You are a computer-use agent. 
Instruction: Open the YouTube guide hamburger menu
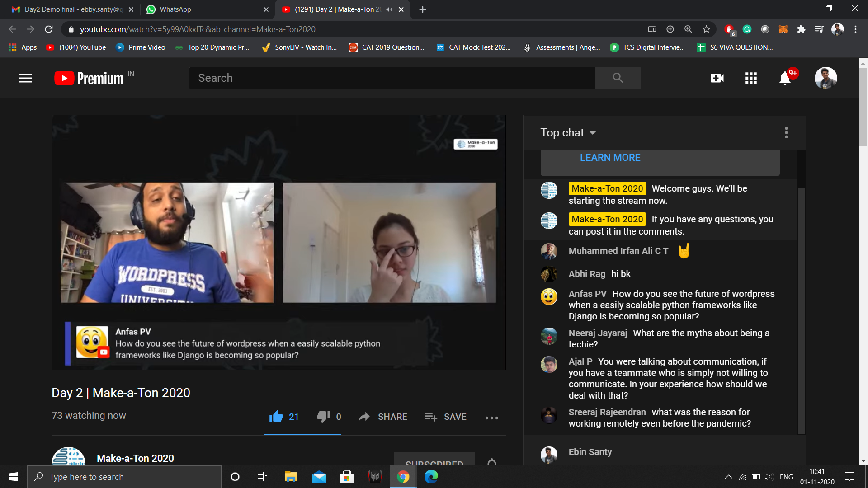[x=25, y=78]
